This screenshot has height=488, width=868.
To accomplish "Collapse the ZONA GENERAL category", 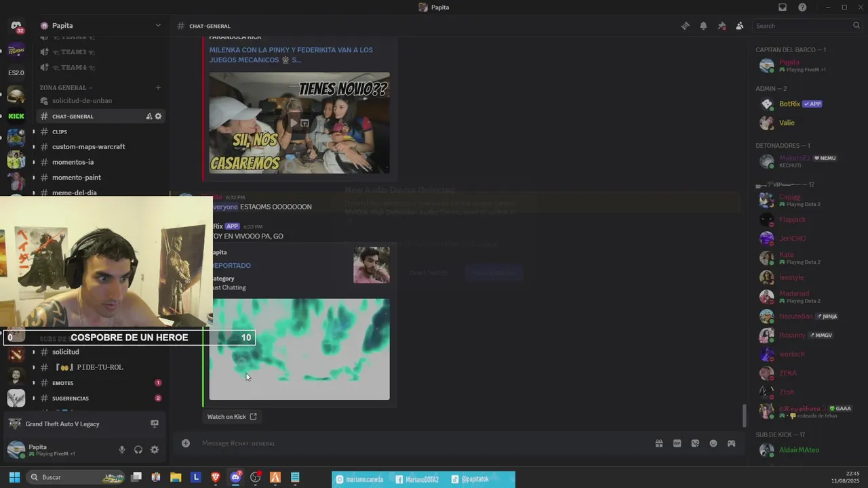I will click(x=66, y=87).
